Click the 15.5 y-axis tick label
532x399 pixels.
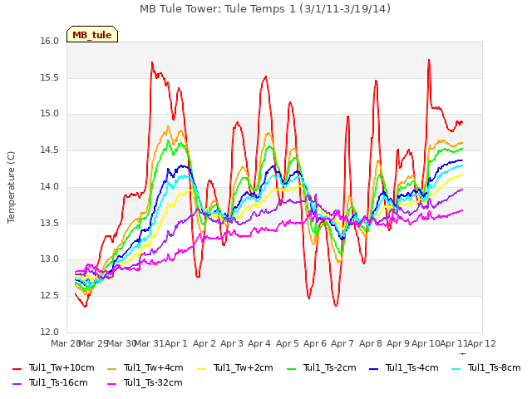point(50,78)
